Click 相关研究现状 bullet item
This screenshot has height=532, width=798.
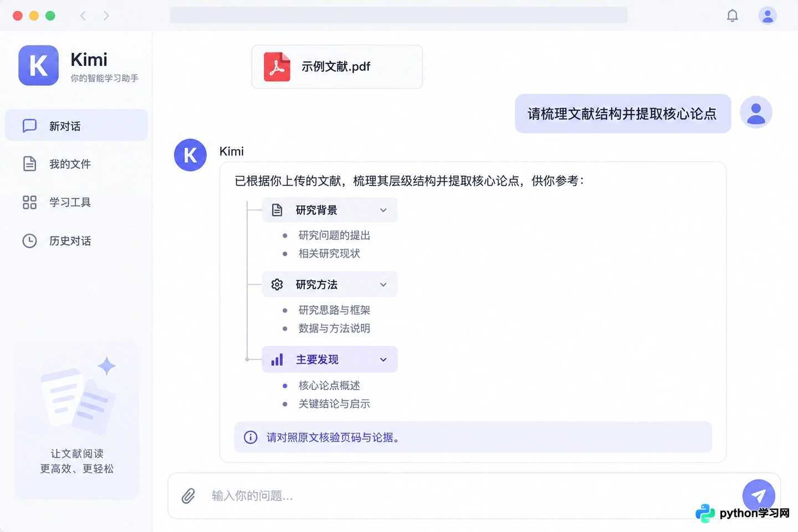[329, 254]
